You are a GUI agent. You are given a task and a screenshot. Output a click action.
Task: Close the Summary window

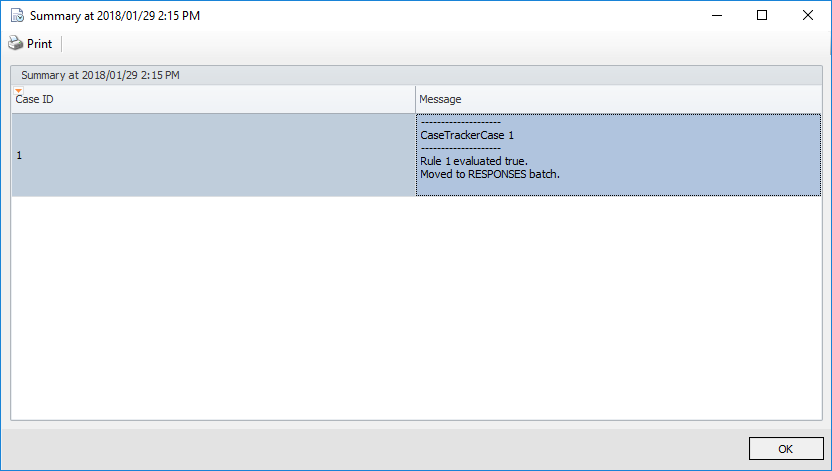(x=807, y=16)
